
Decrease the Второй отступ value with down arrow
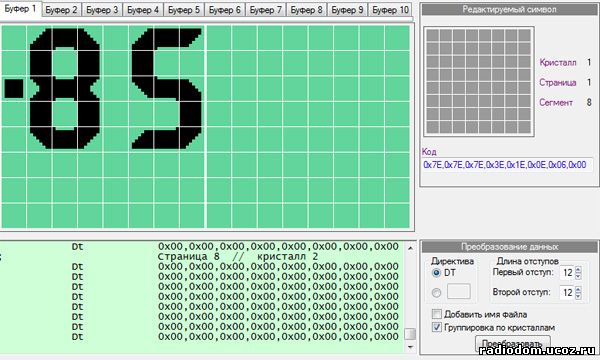coord(578,296)
